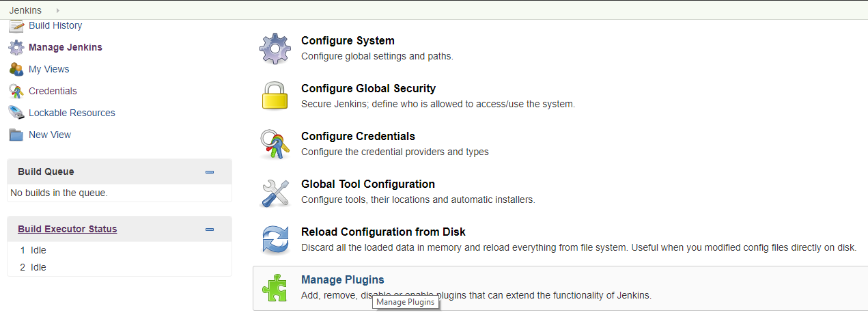Collapse the Build Executor Status panel
This screenshot has height=317, width=868.
(210, 230)
